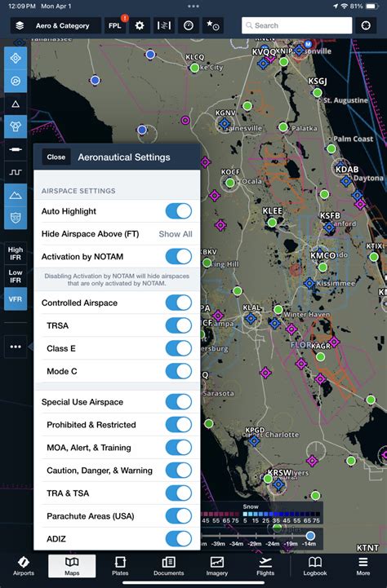Toggle the airspace layer sidebar icon

(16, 126)
